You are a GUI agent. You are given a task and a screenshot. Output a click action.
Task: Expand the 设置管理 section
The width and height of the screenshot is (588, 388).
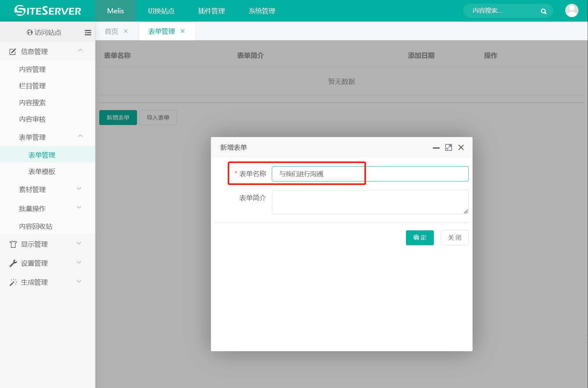pyautogui.click(x=79, y=263)
